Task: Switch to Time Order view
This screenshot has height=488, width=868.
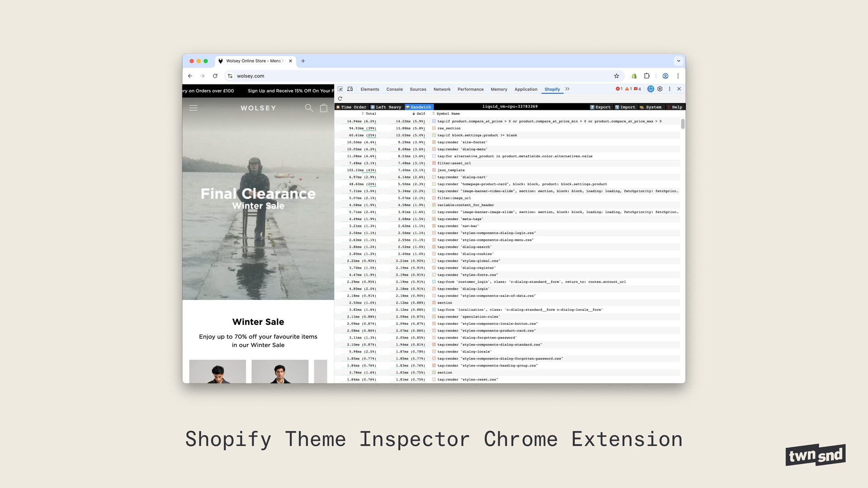Action: click(351, 107)
